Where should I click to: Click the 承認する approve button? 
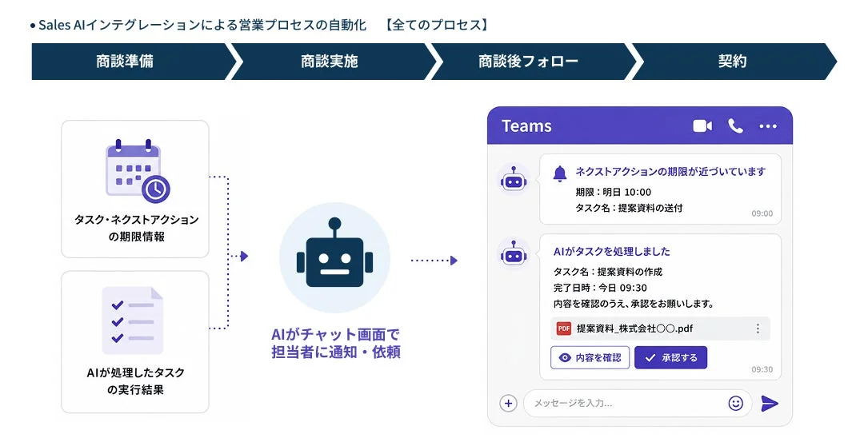671,357
